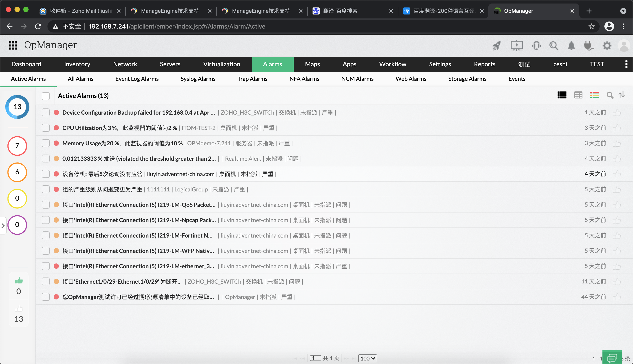Screen dimensions: 633x364
Task: Open the three-dot more menu in navigation bar
Action: [626, 64]
